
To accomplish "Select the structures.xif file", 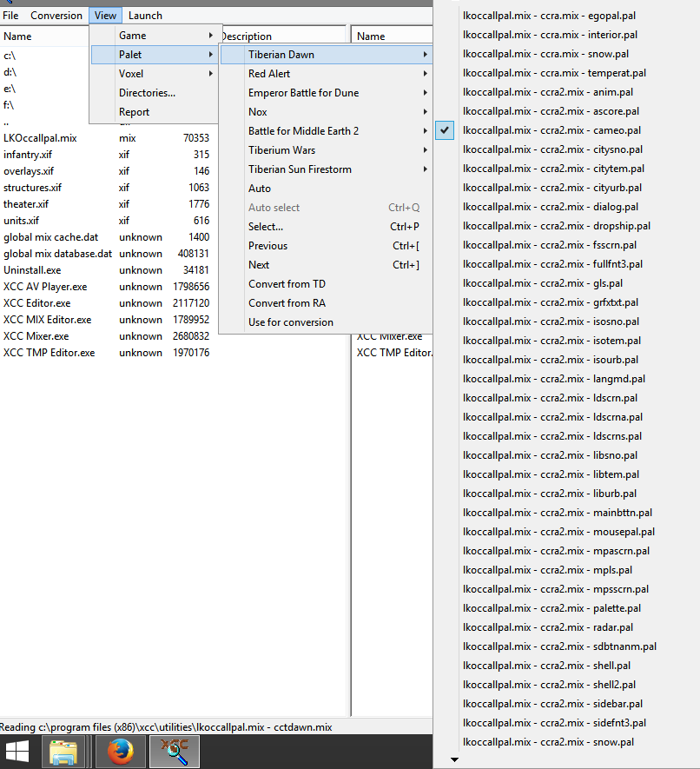I will click(x=33, y=188).
